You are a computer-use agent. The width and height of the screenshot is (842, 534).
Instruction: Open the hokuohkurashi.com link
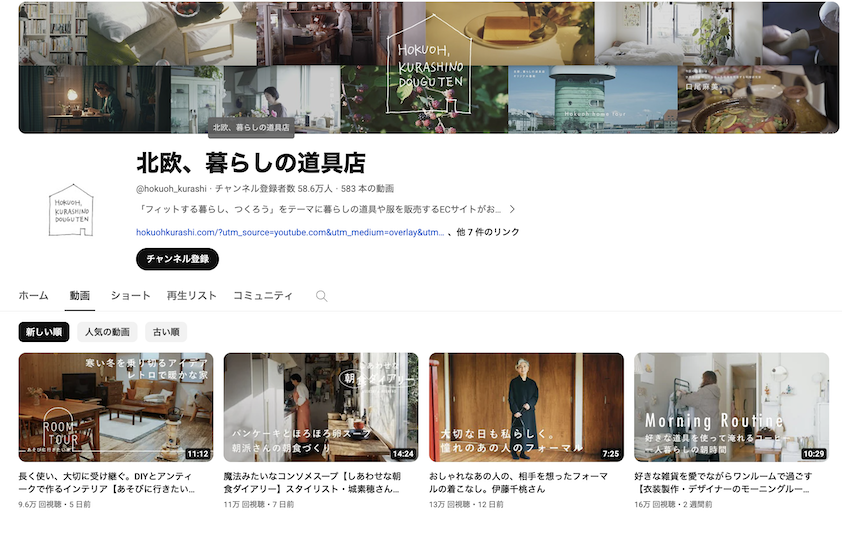tap(290, 232)
